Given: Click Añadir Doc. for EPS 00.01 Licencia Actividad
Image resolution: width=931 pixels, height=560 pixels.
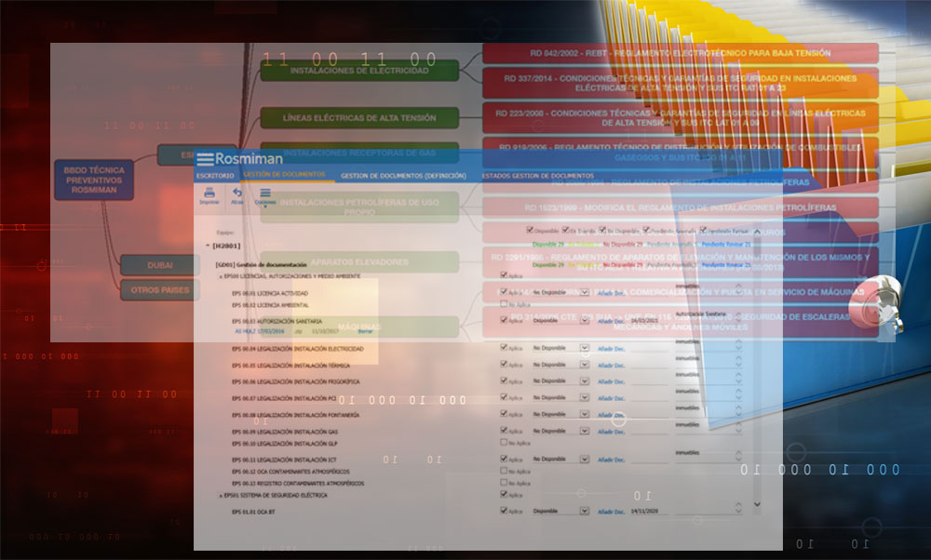Looking at the screenshot, I should 611,293.
